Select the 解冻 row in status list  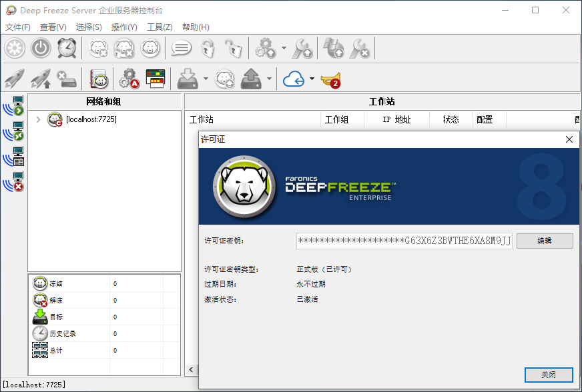[104, 301]
